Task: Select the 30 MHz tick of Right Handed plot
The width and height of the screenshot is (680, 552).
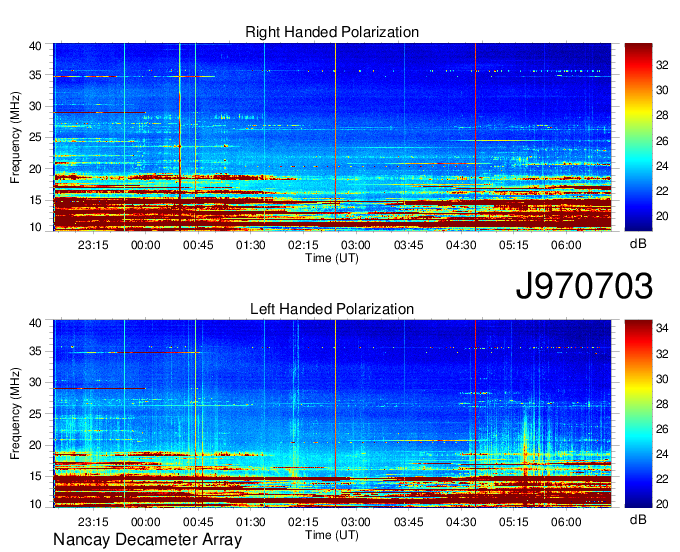Action: pos(35,106)
